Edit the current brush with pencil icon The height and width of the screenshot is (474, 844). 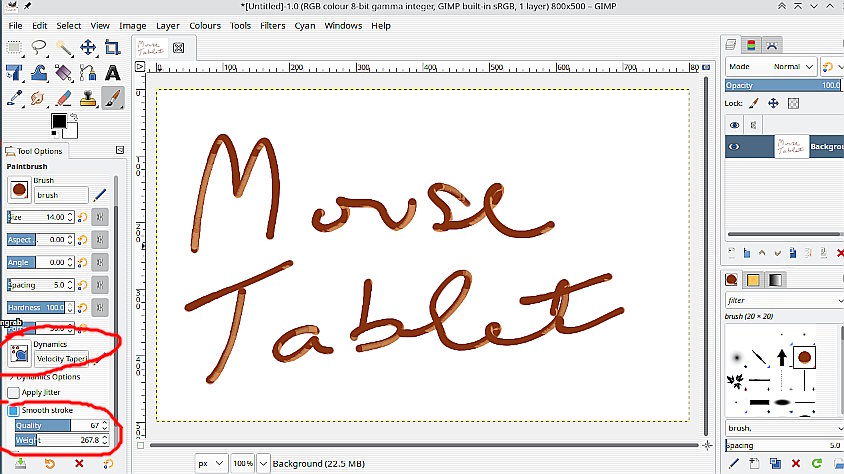click(x=100, y=195)
